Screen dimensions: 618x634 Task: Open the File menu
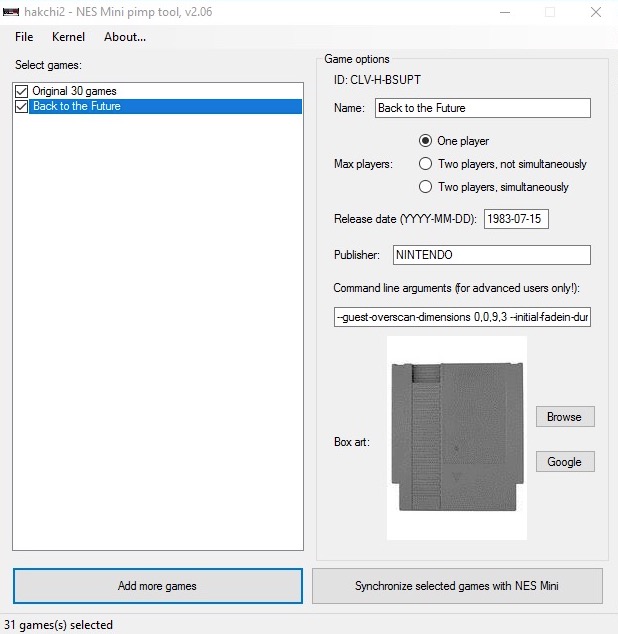pyautogui.click(x=24, y=37)
